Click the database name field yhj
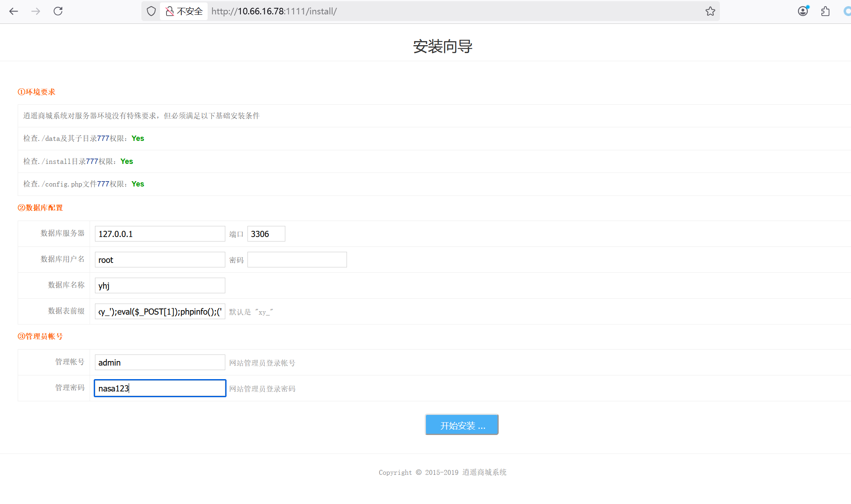851x504 pixels. [160, 285]
